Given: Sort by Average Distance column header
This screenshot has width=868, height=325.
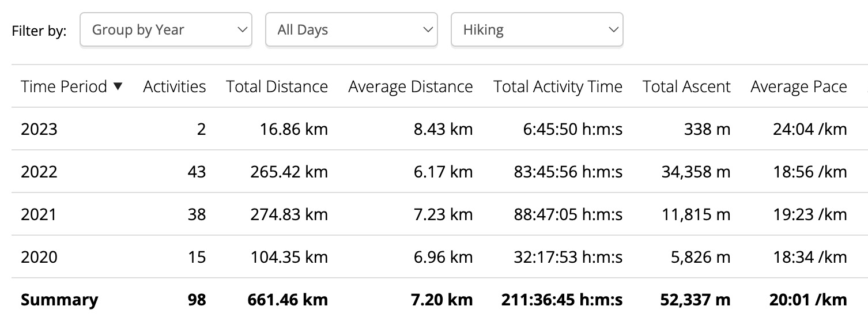Looking at the screenshot, I should pyautogui.click(x=410, y=86).
